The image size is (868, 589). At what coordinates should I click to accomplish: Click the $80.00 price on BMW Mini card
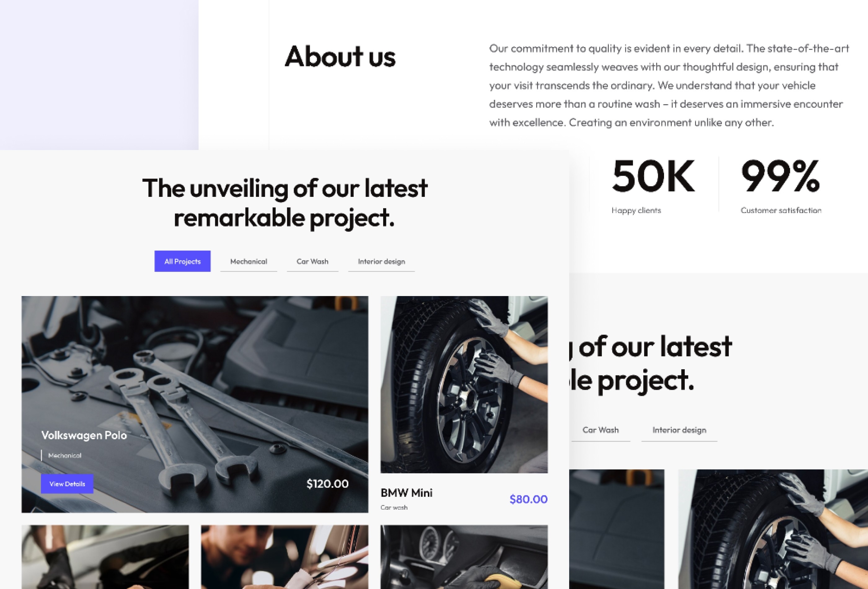click(x=529, y=499)
